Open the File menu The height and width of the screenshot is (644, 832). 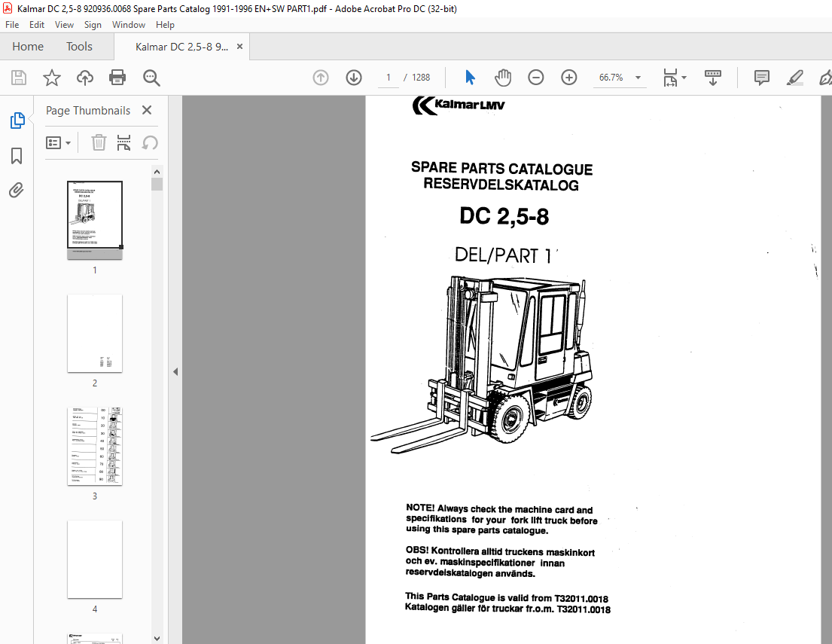coord(12,25)
